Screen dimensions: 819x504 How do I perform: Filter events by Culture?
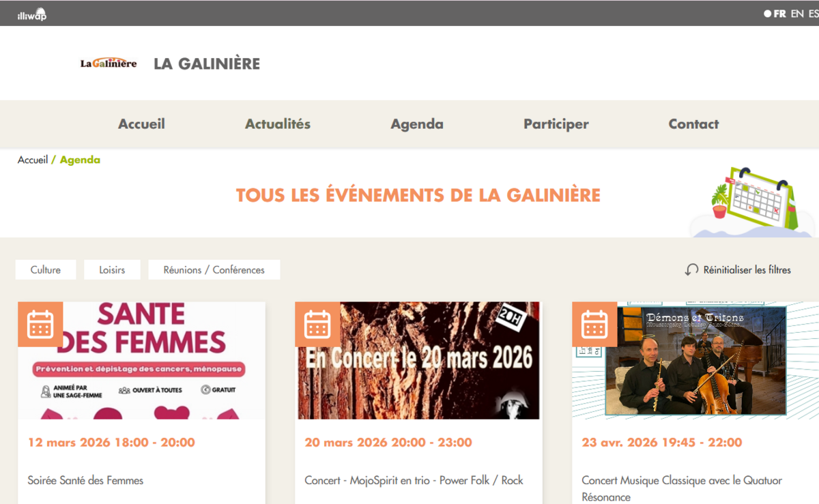coord(46,270)
